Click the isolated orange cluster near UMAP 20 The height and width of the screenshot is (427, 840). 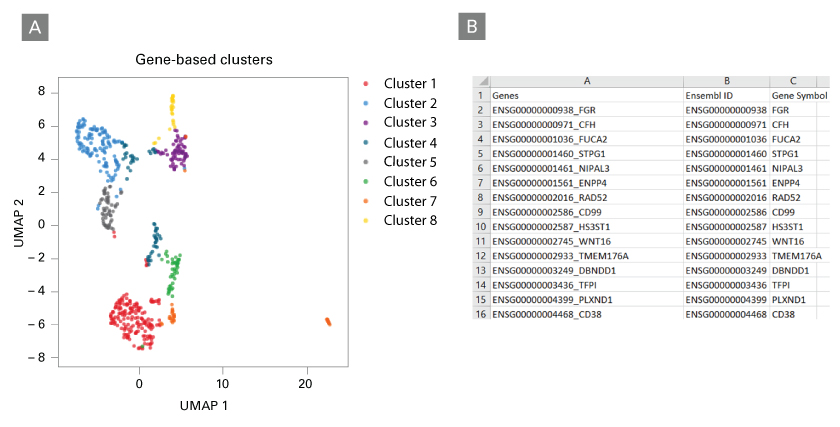coord(328,321)
